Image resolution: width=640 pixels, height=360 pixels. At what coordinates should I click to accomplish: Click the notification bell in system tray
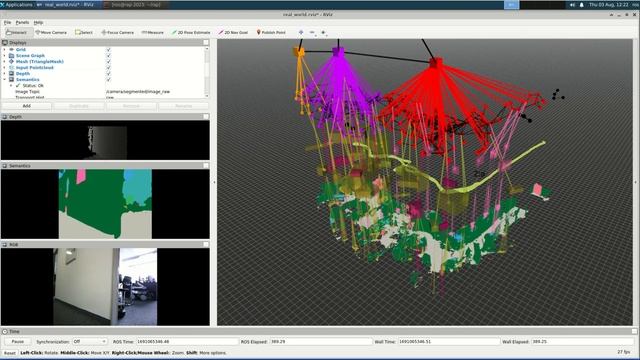pos(582,5)
